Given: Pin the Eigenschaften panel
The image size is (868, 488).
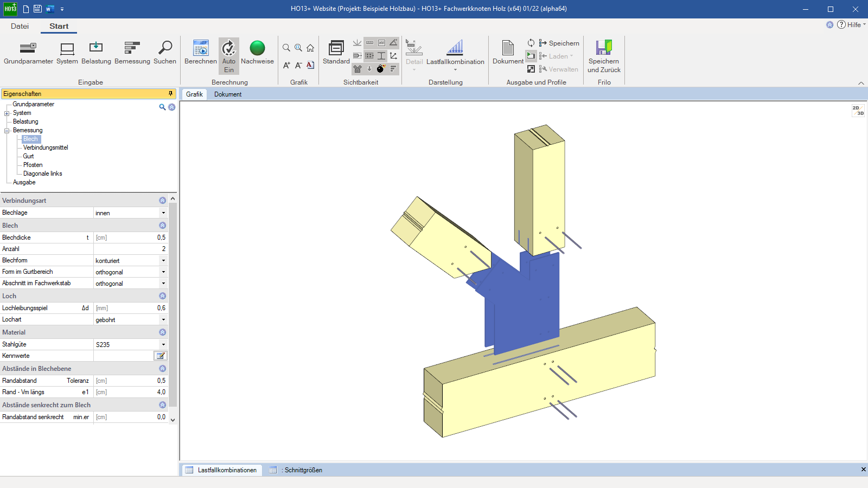Looking at the screenshot, I should click(170, 94).
